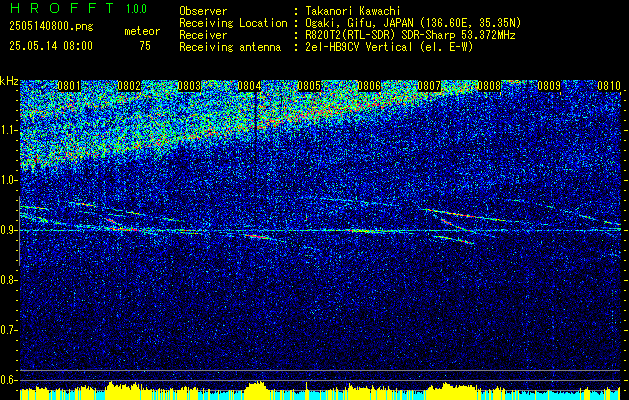Click the 0808 time marker

[489, 86]
